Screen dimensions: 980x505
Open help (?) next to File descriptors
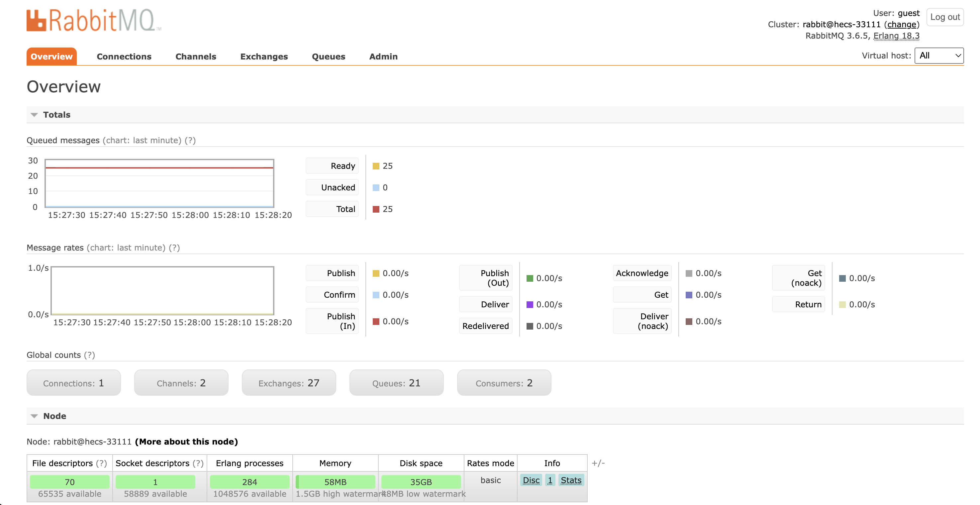[101, 463]
